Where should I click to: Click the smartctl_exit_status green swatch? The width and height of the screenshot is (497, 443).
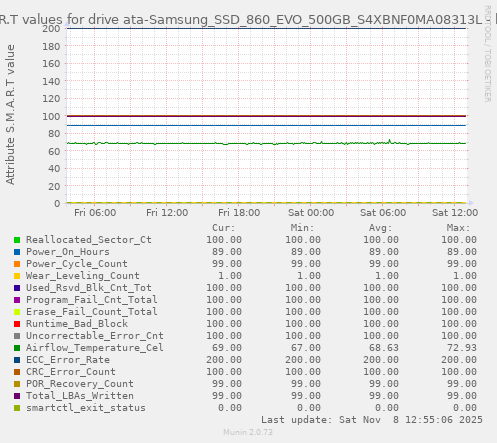[x=17, y=408]
